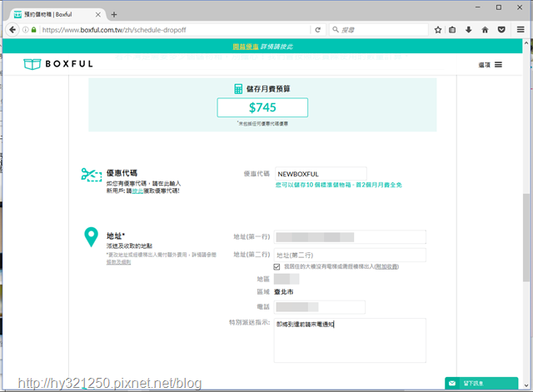Toggle the no-elevator building checkbox
The image size is (533, 392).
point(277,266)
